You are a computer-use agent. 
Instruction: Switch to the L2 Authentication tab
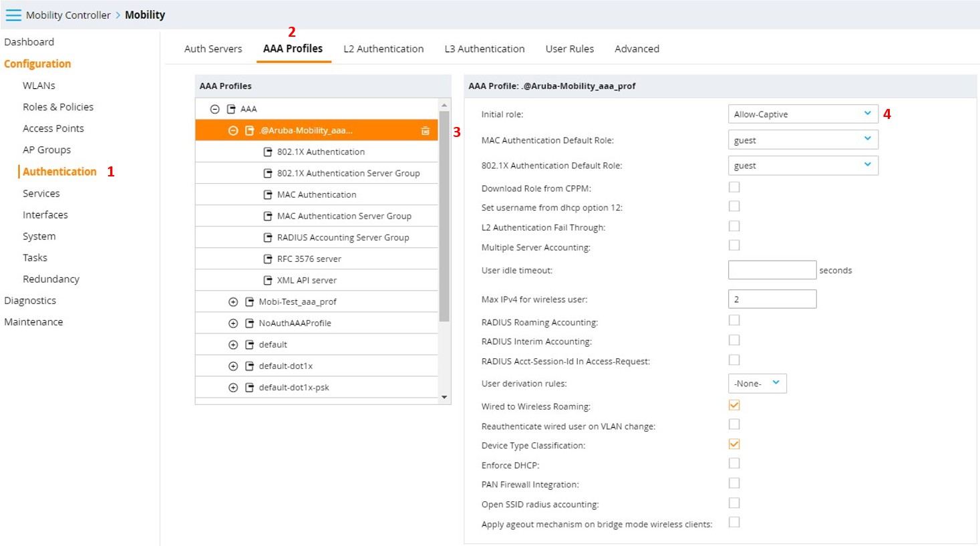click(x=383, y=49)
